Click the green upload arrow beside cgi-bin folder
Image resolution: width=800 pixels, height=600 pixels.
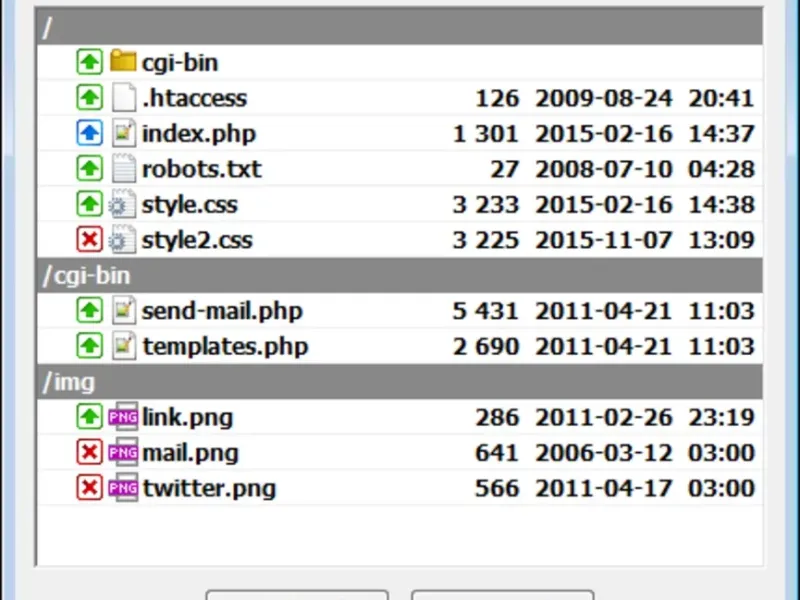(x=90, y=62)
